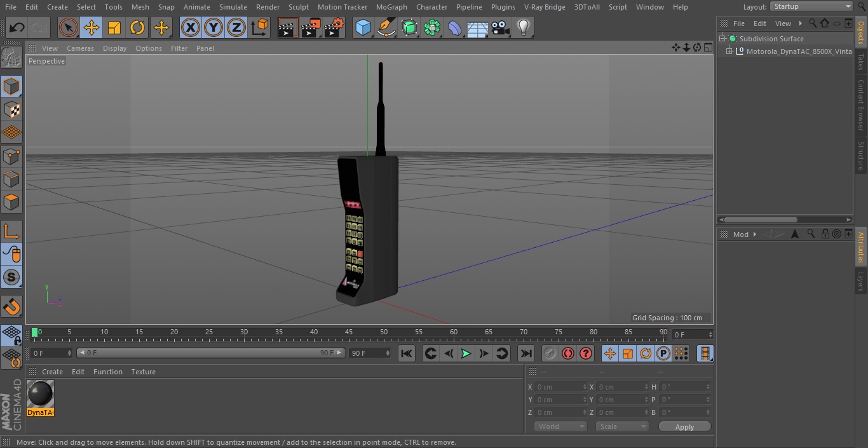Activate the Rotate tool

point(137,27)
